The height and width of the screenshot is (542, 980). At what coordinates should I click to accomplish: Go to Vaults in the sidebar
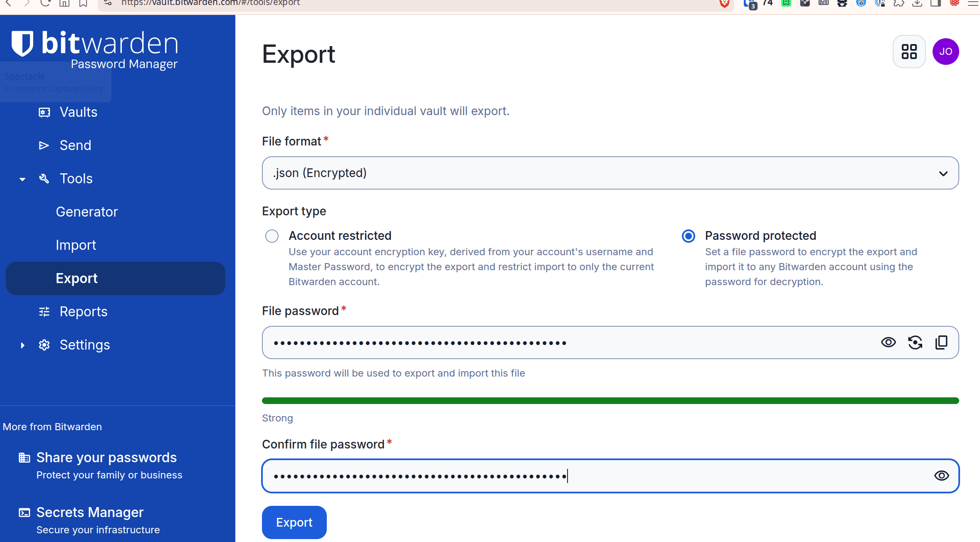click(78, 112)
